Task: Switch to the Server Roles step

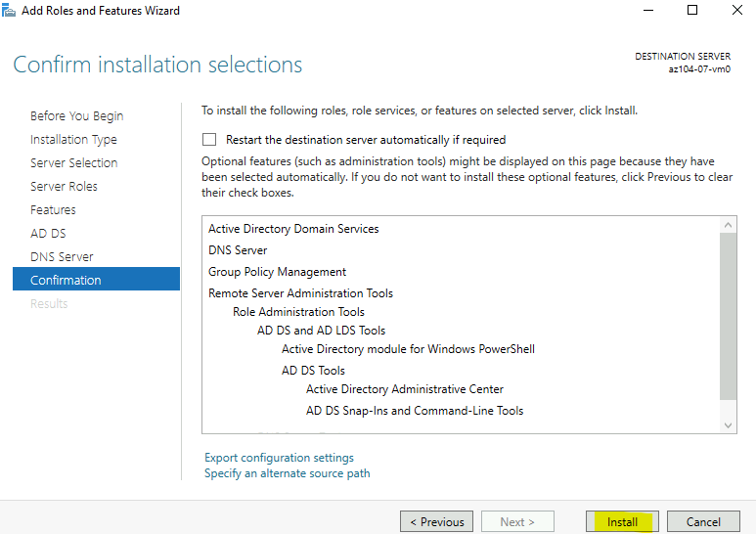Action: (64, 187)
